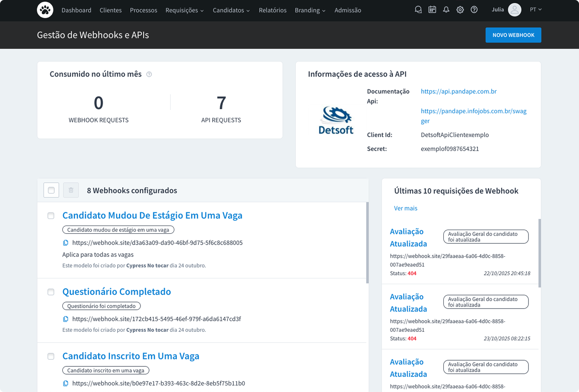The height and width of the screenshot is (392, 579).
Task: Expand the Requisições dropdown menu
Action: click(184, 10)
